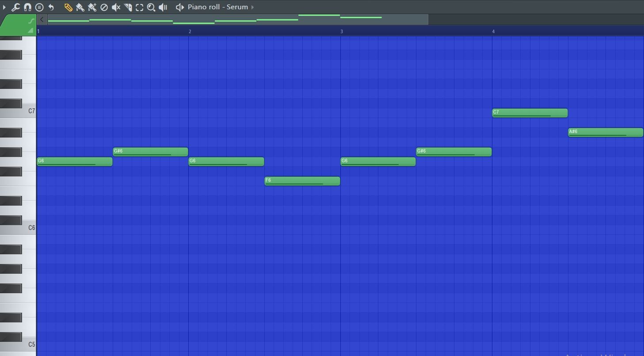The width and height of the screenshot is (644, 356).
Task: Open the piano roll main menu arrow
Action: 4,7
